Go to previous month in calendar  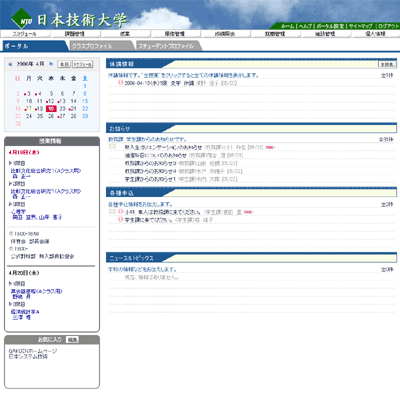coord(10,64)
